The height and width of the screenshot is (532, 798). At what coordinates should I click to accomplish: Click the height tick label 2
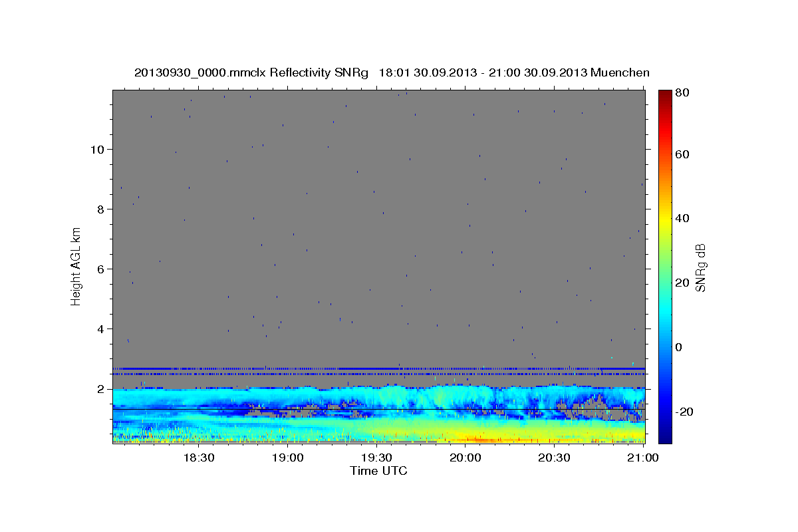100,389
